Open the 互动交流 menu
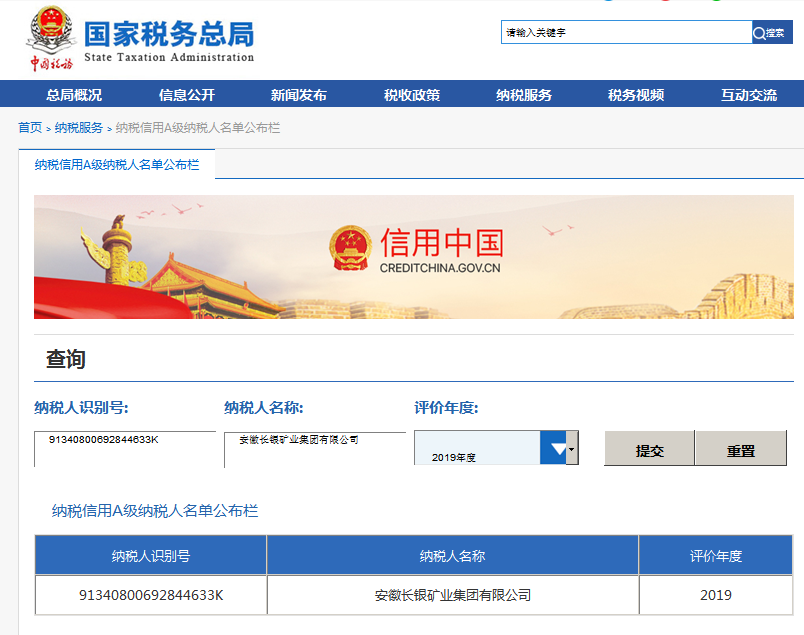Image resolution: width=804 pixels, height=635 pixels. [x=749, y=95]
